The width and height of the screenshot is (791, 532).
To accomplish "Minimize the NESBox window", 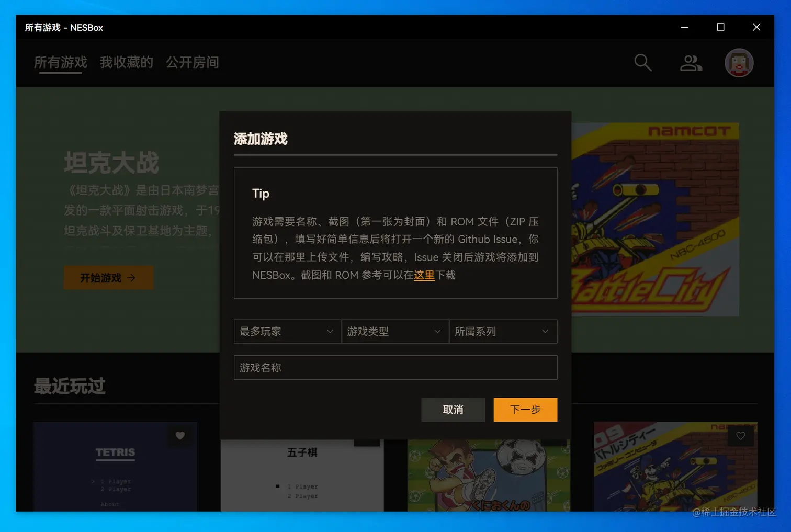I will pyautogui.click(x=684, y=27).
